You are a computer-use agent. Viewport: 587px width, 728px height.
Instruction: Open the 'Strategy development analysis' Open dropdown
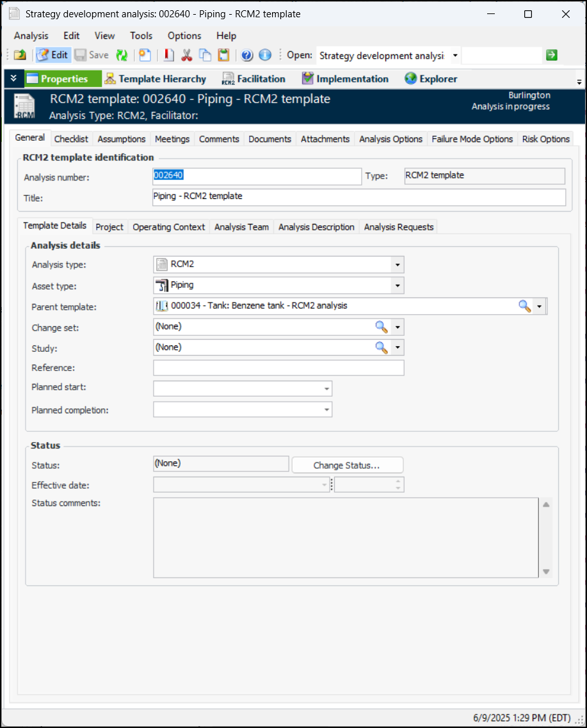[x=455, y=56]
